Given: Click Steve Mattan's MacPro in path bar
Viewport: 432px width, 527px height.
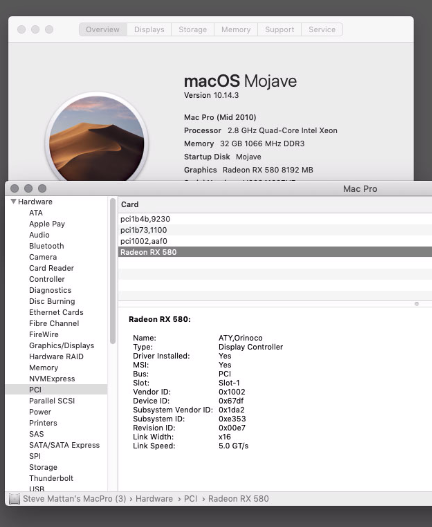Looking at the screenshot, I should pos(74,499).
